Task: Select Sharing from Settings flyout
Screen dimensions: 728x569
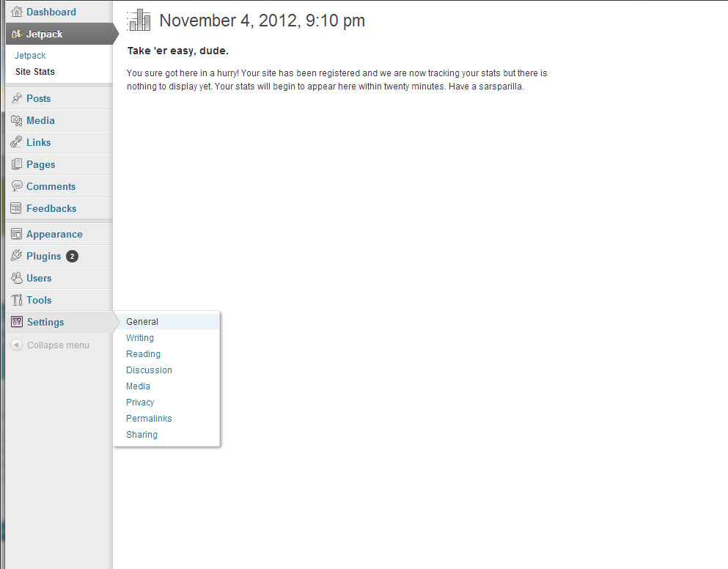Action: [x=141, y=435]
